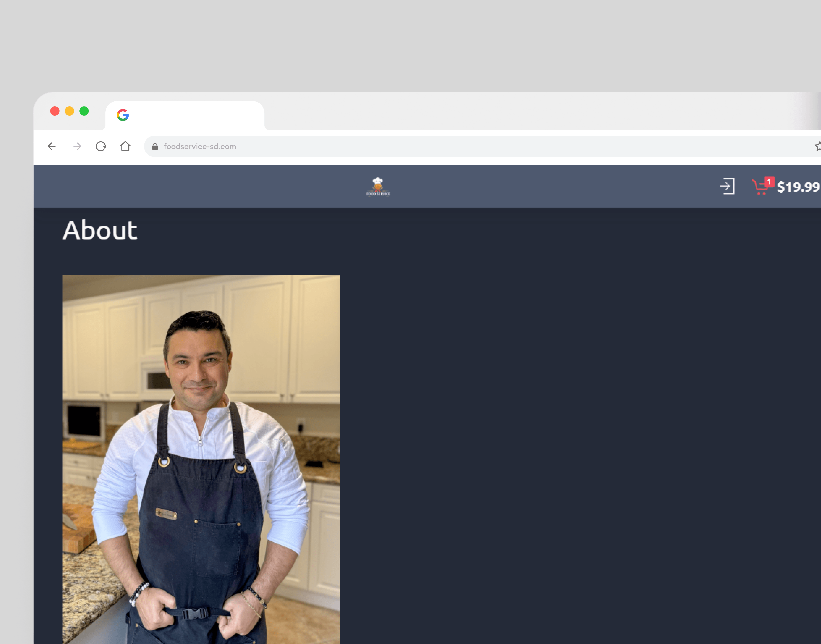Click the About page heading
821x644 pixels.
[x=100, y=230]
